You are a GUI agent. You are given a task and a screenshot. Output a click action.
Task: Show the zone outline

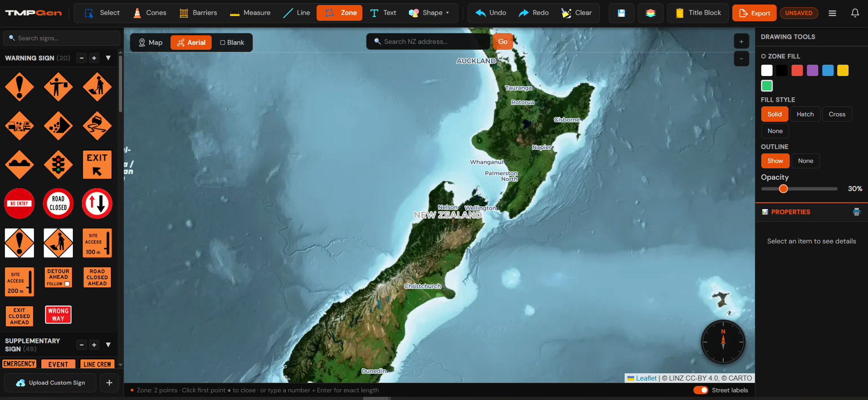[775, 161]
